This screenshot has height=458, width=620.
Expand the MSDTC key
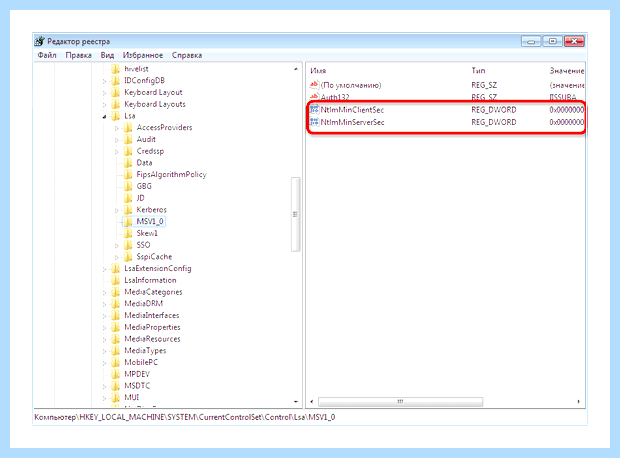tap(104, 386)
